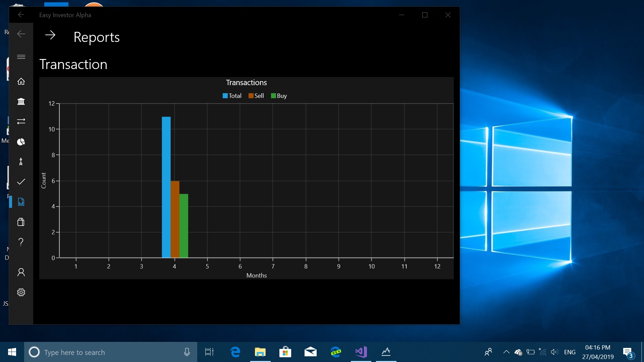Open the Help question mark icon
Image resolution: width=644 pixels, height=362 pixels.
point(21,242)
